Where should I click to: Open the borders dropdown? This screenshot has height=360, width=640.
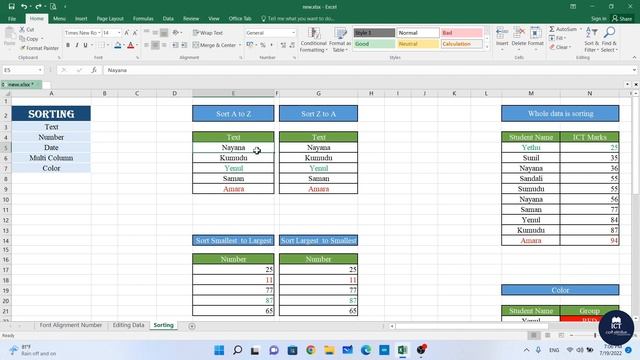point(108,45)
